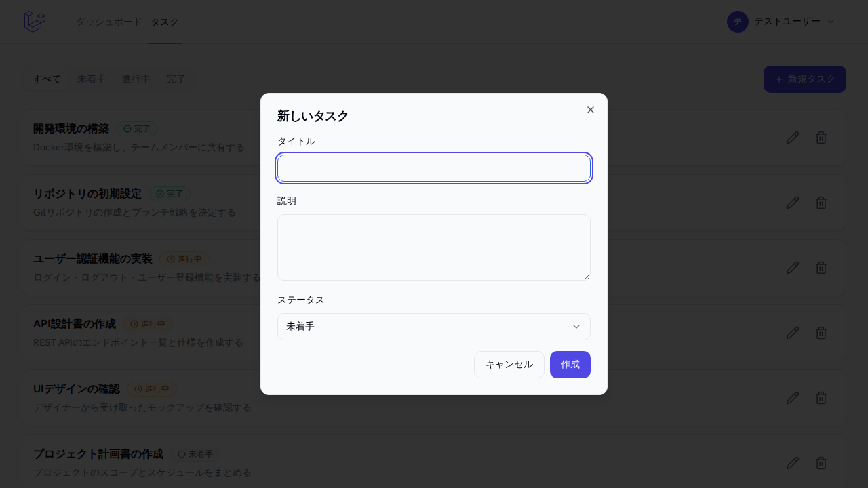Edit the API設計書の作成 task with the pencil icon
Viewport: 868px width, 488px height.
pos(793,333)
